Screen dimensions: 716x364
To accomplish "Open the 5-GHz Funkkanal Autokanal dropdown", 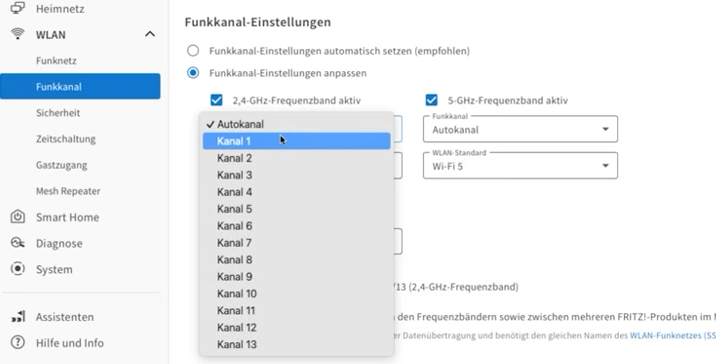I will pyautogui.click(x=520, y=129).
